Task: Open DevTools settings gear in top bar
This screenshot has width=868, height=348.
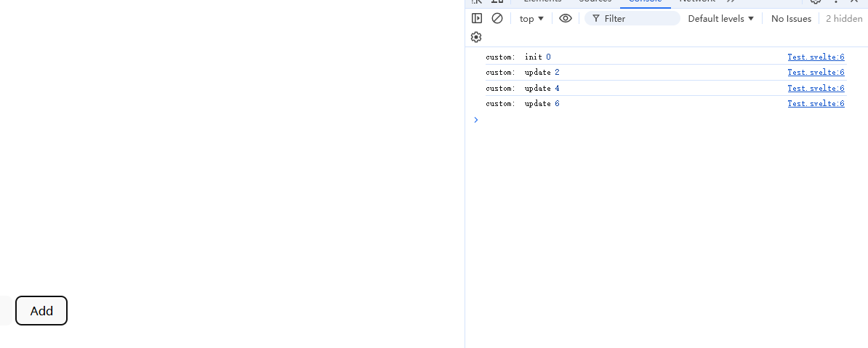Action: tap(816, 1)
